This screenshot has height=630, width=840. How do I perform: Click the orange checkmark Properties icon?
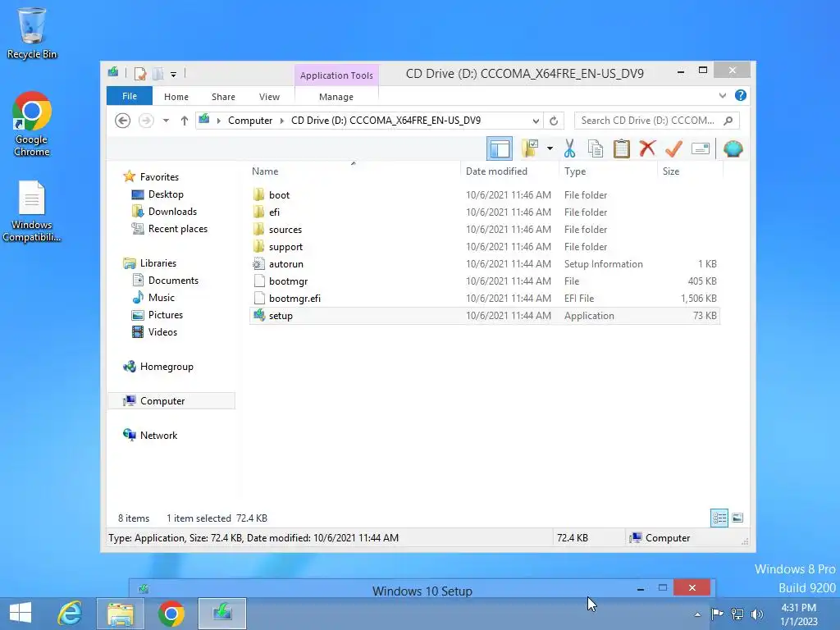point(673,148)
